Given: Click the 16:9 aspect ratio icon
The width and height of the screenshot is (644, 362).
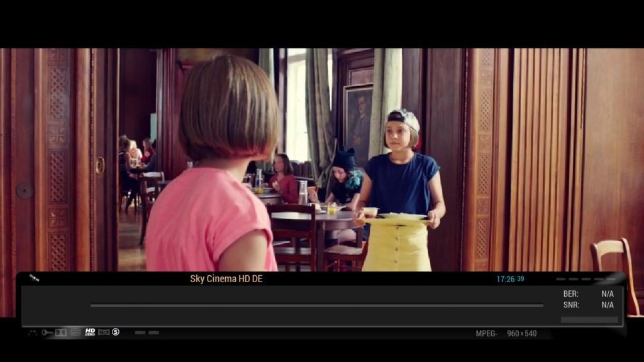Looking at the screenshot, I should point(104,332).
